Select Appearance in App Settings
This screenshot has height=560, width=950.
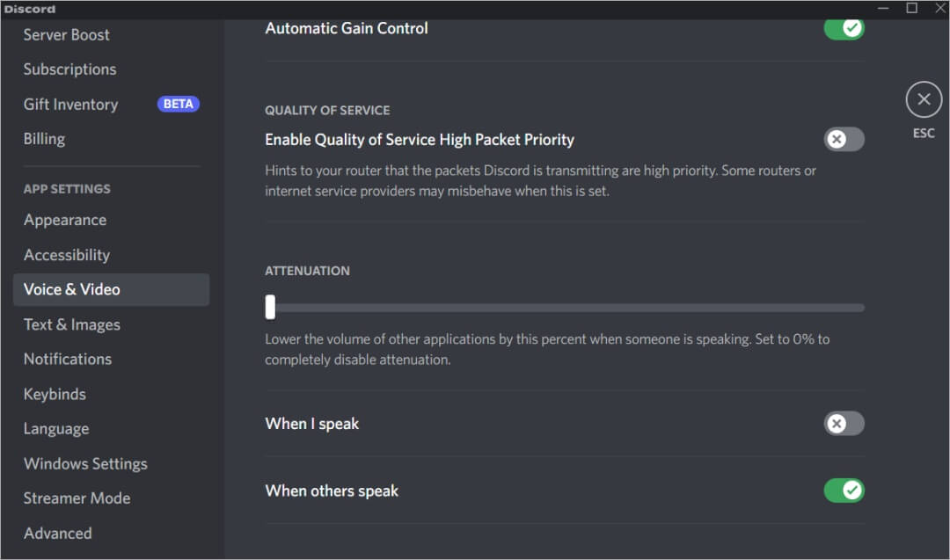point(65,221)
